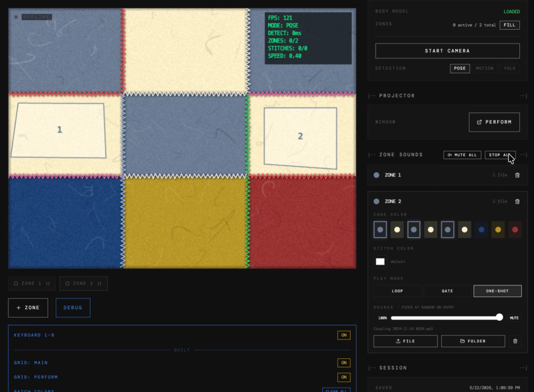Click the Zone 2 volume slider handle
The image size is (534, 392).
(499, 317)
